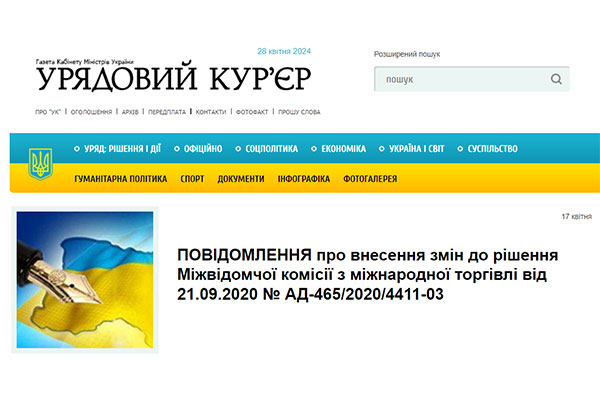The width and height of the screenshot is (600, 400).
Task: Click the Ukrainian trident coat of arms
Action: (x=40, y=164)
